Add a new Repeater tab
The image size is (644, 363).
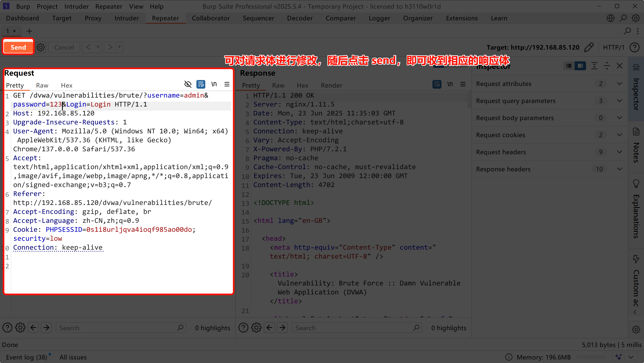pyautogui.click(x=29, y=31)
